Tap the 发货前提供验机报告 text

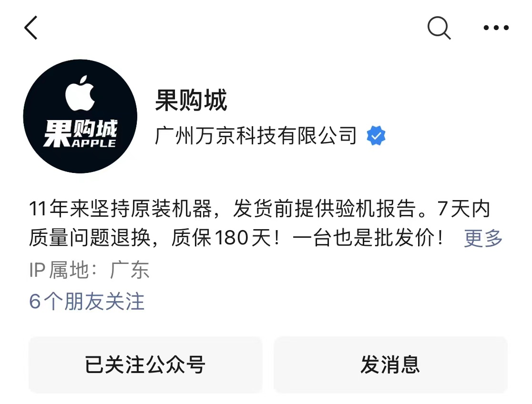(324, 209)
